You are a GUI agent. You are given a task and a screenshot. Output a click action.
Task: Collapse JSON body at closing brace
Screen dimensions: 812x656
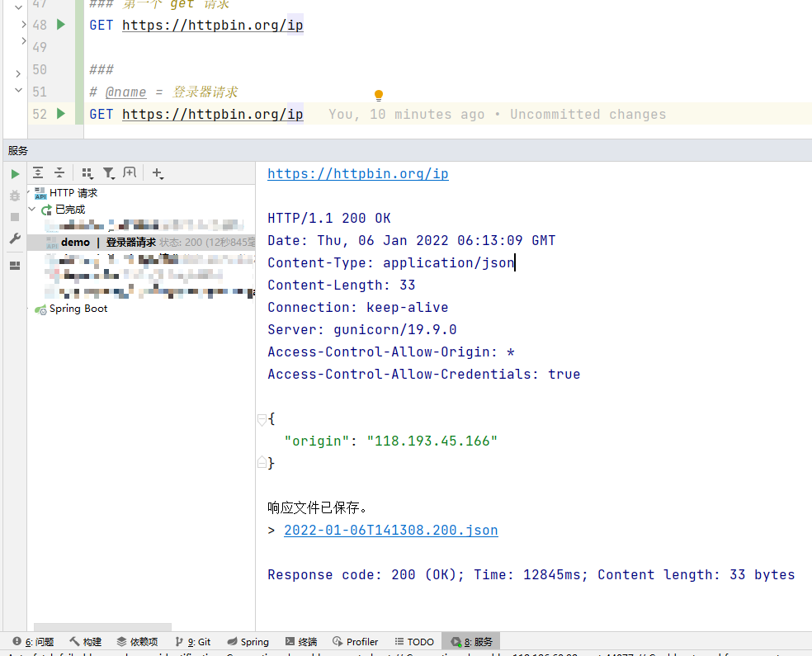[262, 462]
